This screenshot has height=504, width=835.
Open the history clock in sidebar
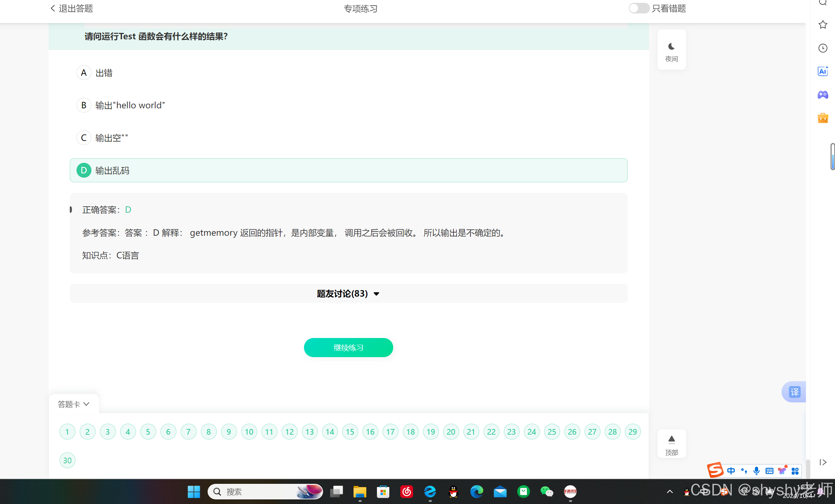coord(823,48)
